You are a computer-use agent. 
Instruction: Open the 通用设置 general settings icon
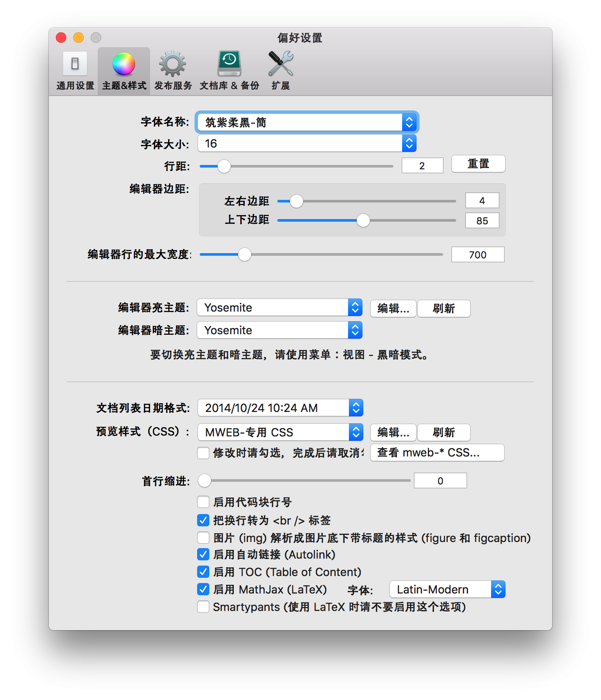tap(75, 64)
